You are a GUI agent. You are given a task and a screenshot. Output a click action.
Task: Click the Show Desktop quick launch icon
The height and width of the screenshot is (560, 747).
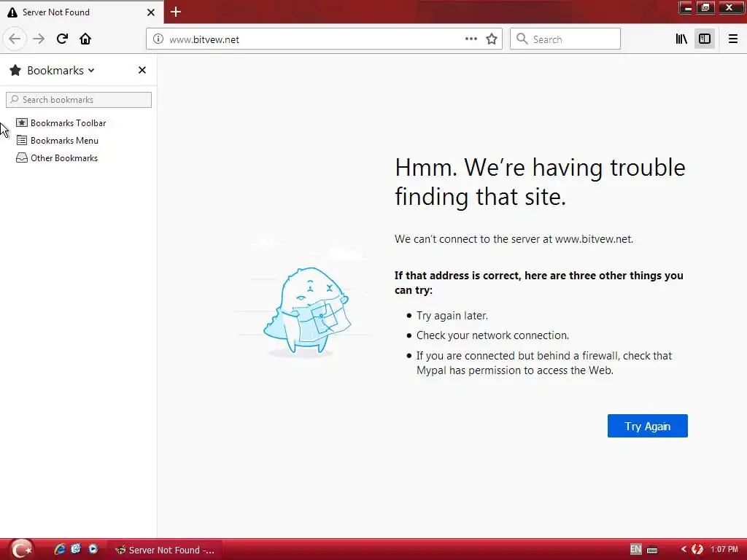point(76,549)
